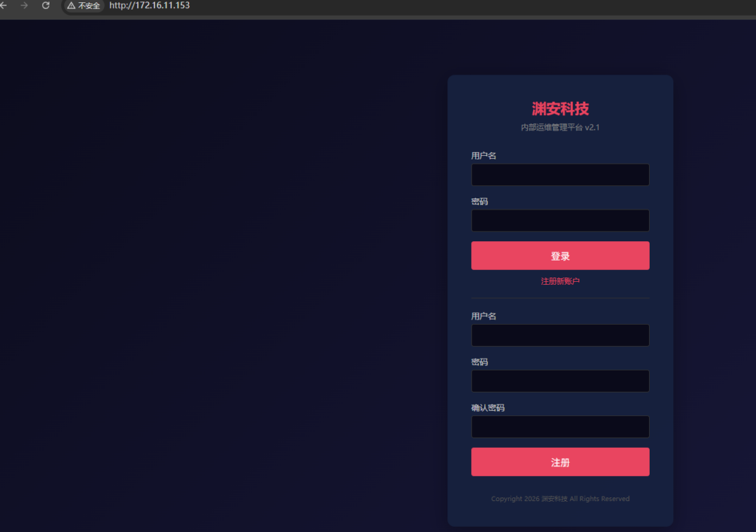
Task: Open the 不安全 site security warning
Action: 83,5
